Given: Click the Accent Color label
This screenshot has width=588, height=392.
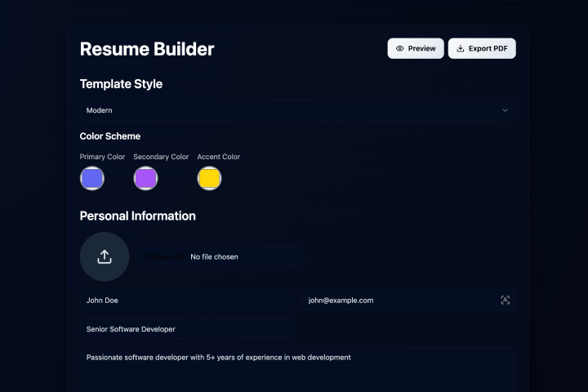Looking at the screenshot, I should pos(219,157).
